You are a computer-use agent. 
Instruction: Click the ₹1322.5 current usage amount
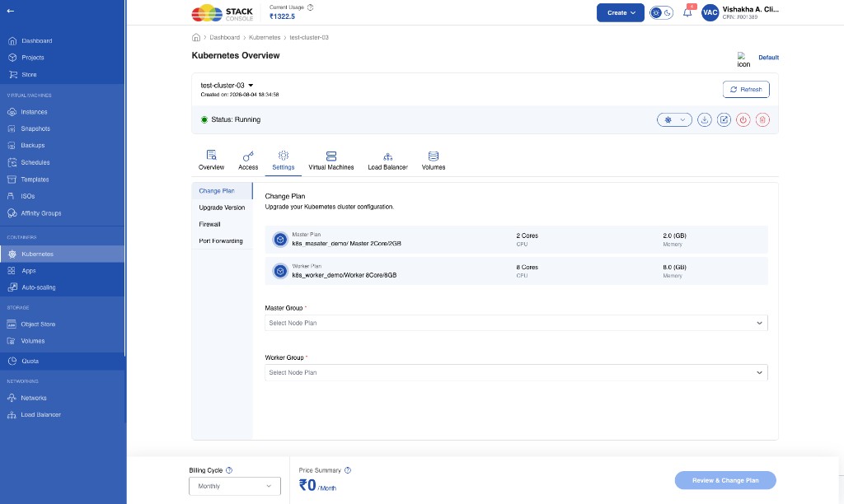point(282,16)
